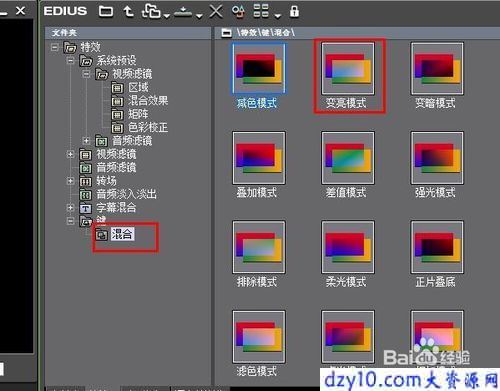Collapse the first 视频滤镜 preset folder

[x=86, y=74]
